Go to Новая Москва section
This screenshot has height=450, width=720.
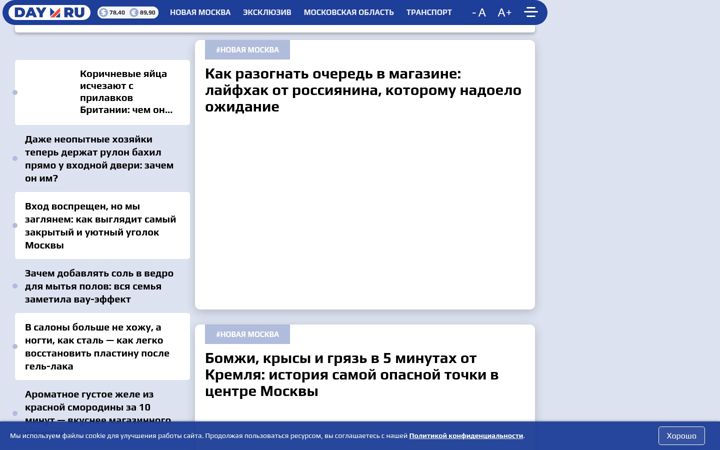click(x=200, y=12)
